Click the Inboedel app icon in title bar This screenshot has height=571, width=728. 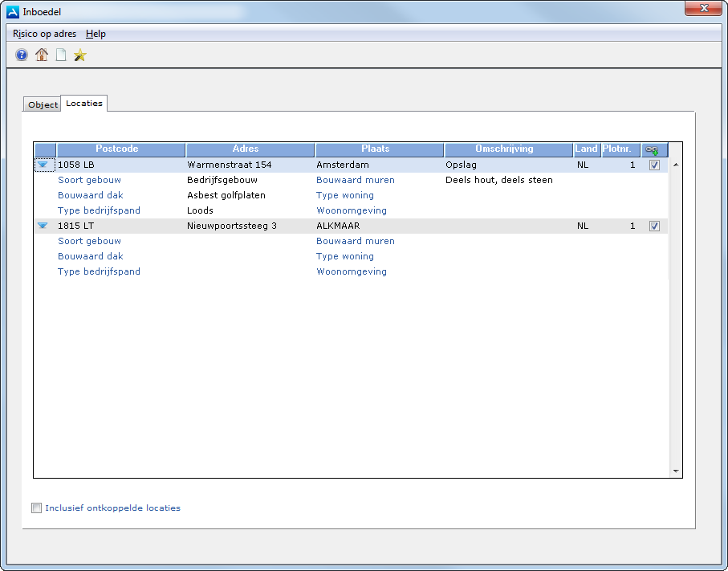(x=13, y=11)
